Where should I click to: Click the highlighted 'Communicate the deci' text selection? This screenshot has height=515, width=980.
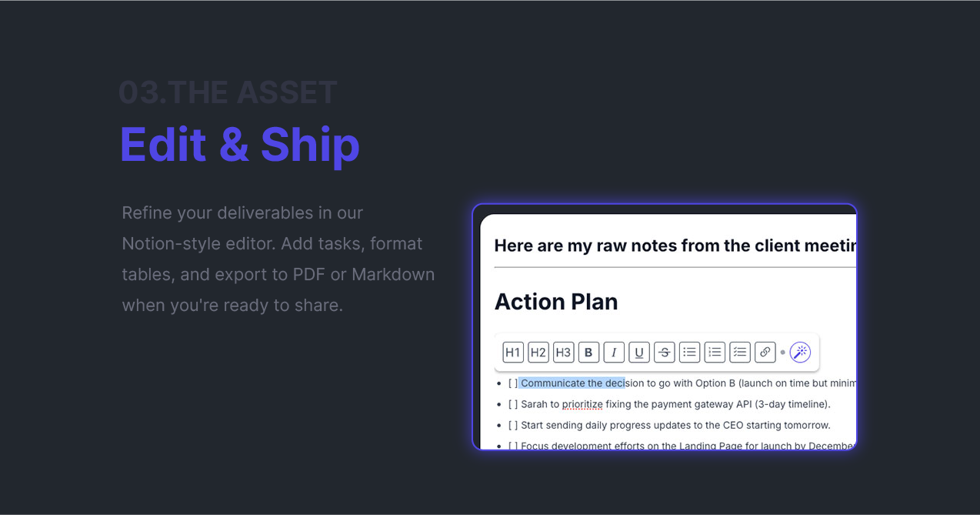click(x=572, y=383)
